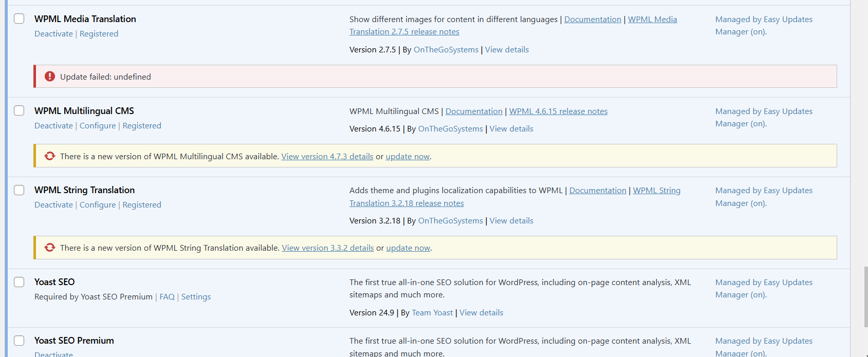The image size is (868, 357).
Task: Deactivate WPML Media Translation plugin
Action: point(53,34)
